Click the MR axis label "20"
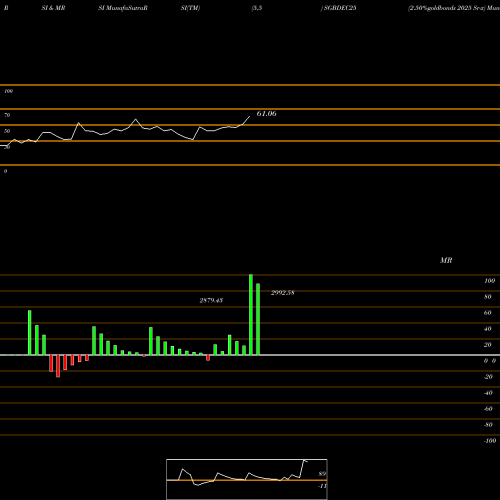500x500 pixels. point(488,345)
